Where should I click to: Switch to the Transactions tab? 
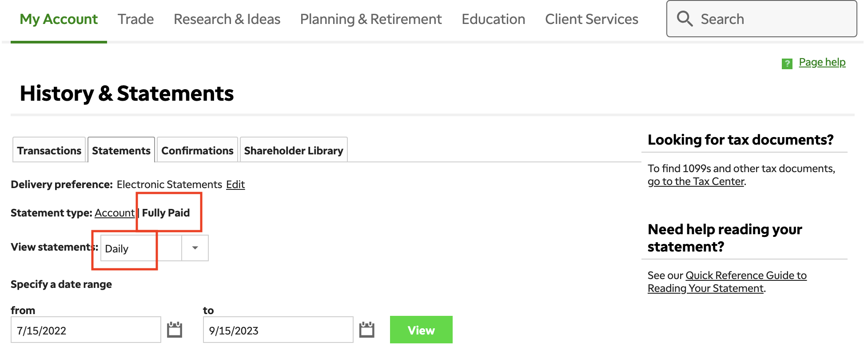[49, 150]
